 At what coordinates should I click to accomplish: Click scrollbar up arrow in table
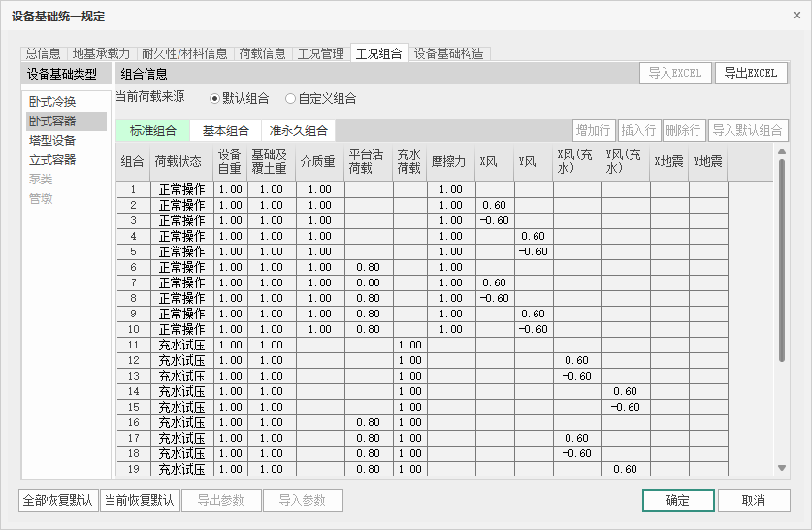tap(783, 151)
